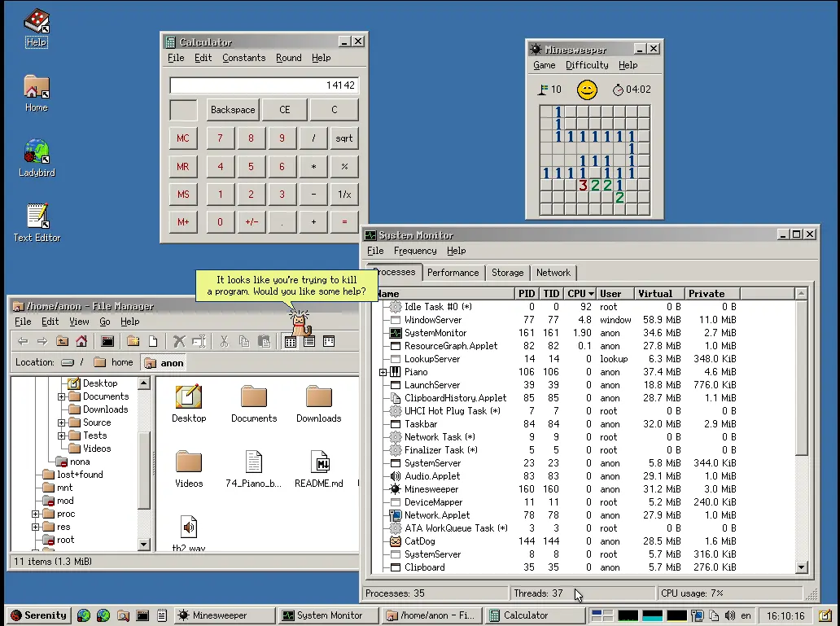Switch keyboard layout via the en tray indicator
The image size is (840, 626).
point(746,615)
